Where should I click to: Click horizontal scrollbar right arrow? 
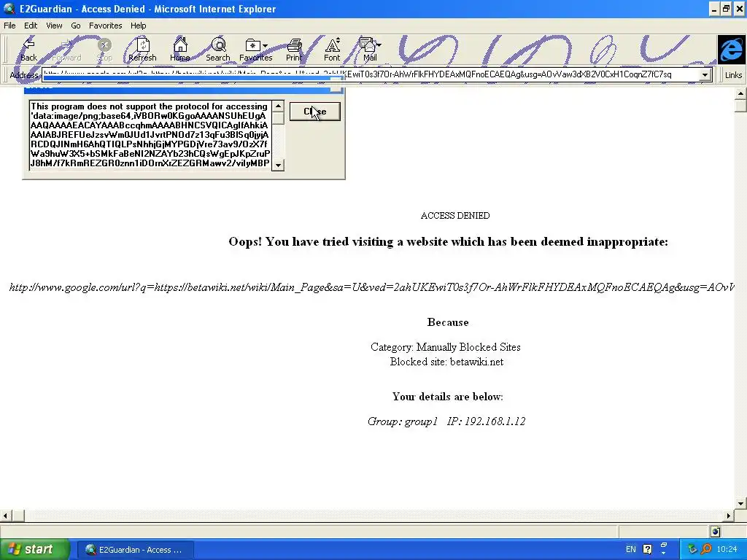(729, 516)
